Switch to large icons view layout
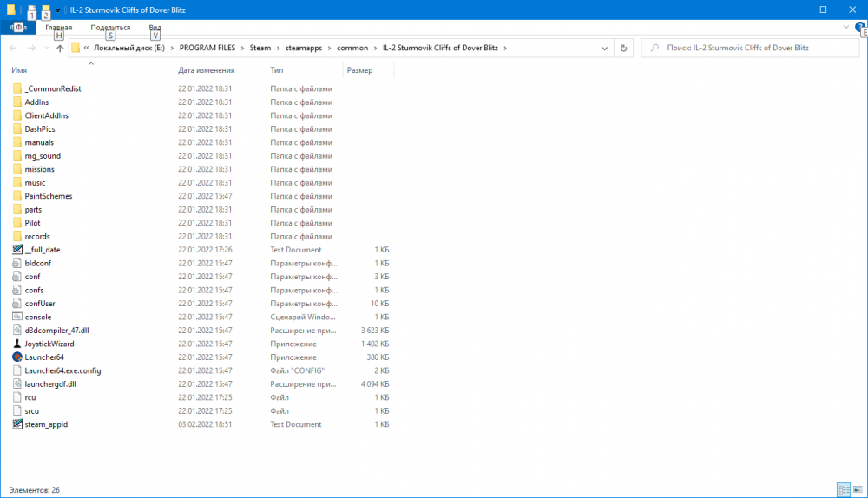 pos(857,490)
